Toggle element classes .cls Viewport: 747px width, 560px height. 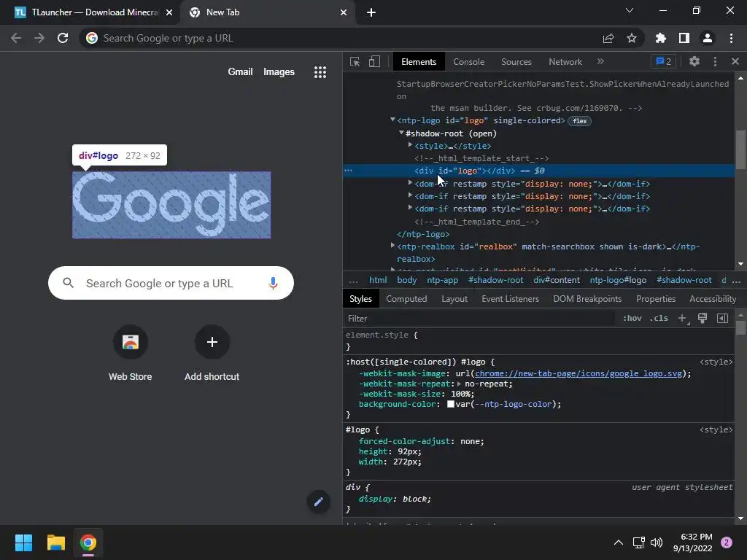click(659, 318)
